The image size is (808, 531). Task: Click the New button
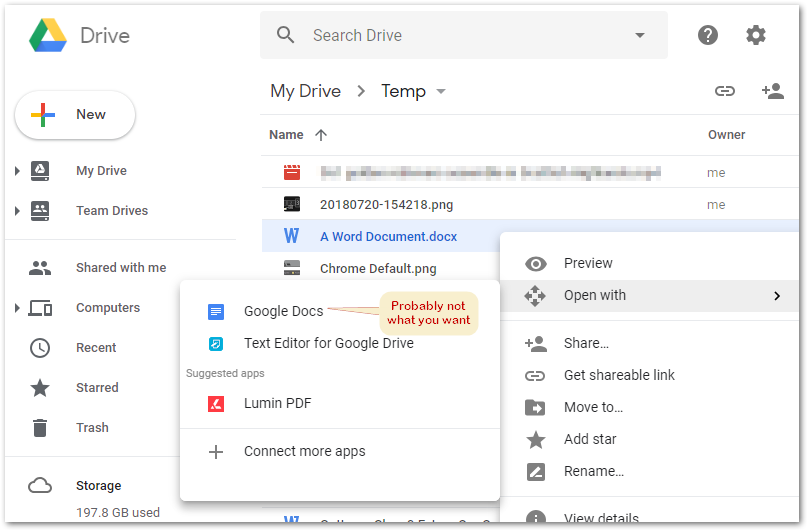(x=75, y=115)
